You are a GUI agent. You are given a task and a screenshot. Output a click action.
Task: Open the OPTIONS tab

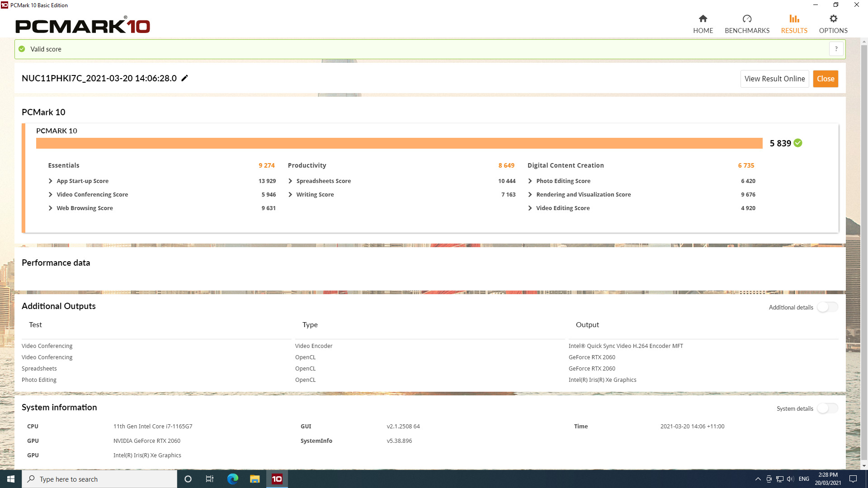tap(833, 24)
